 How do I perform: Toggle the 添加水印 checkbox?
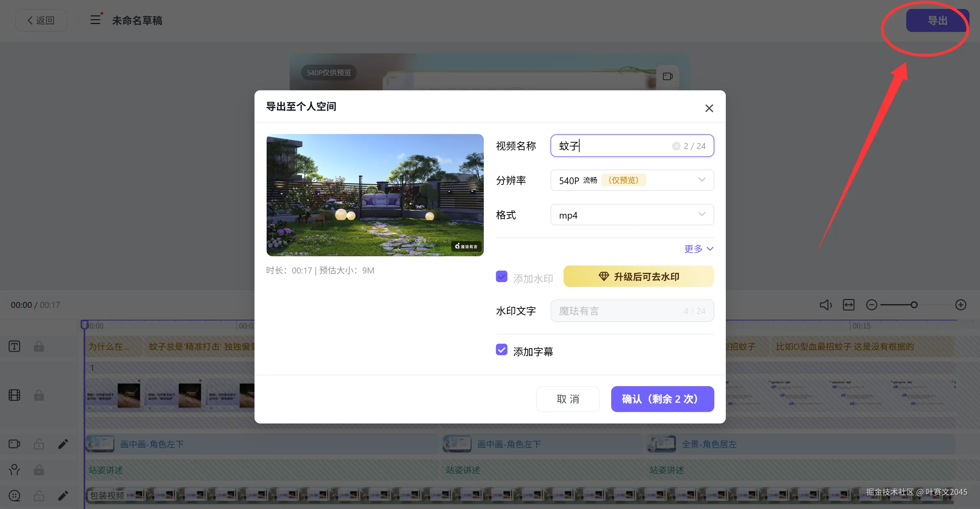pyautogui.click(x=501, y=276)
